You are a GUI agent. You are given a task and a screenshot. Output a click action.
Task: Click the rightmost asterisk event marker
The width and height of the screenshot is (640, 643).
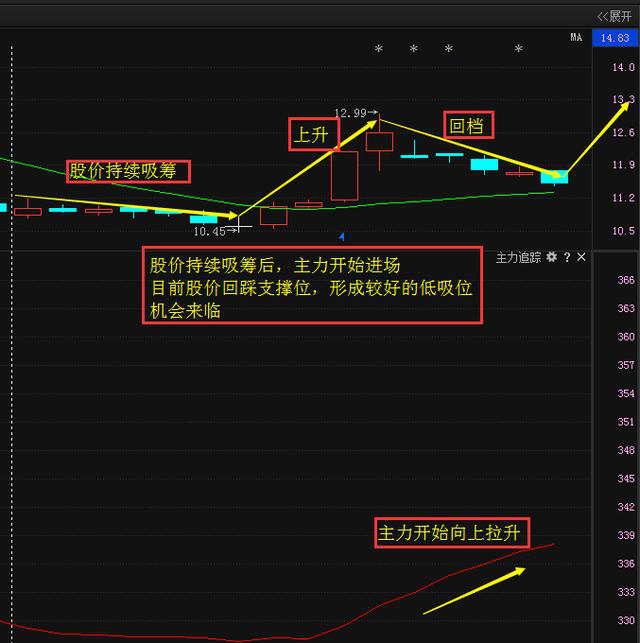tap(518, 49)
